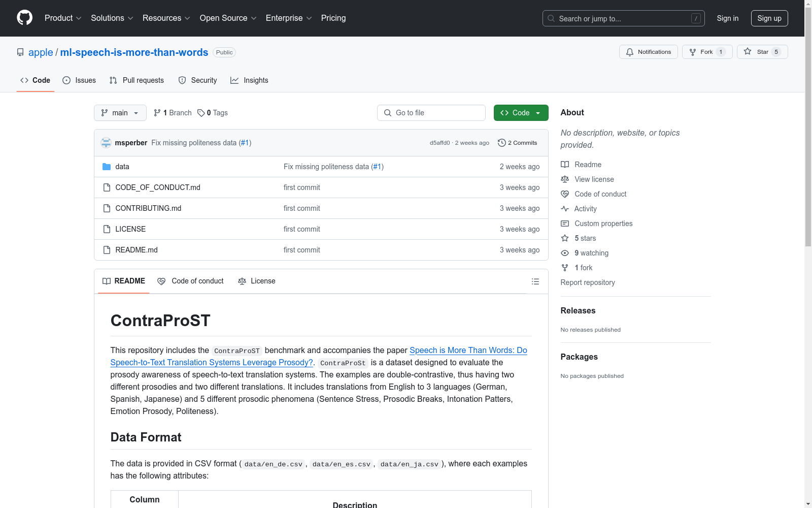Open the Speech is More Than Words paper link
812x508 pixels.
click(x=319, y=356)
